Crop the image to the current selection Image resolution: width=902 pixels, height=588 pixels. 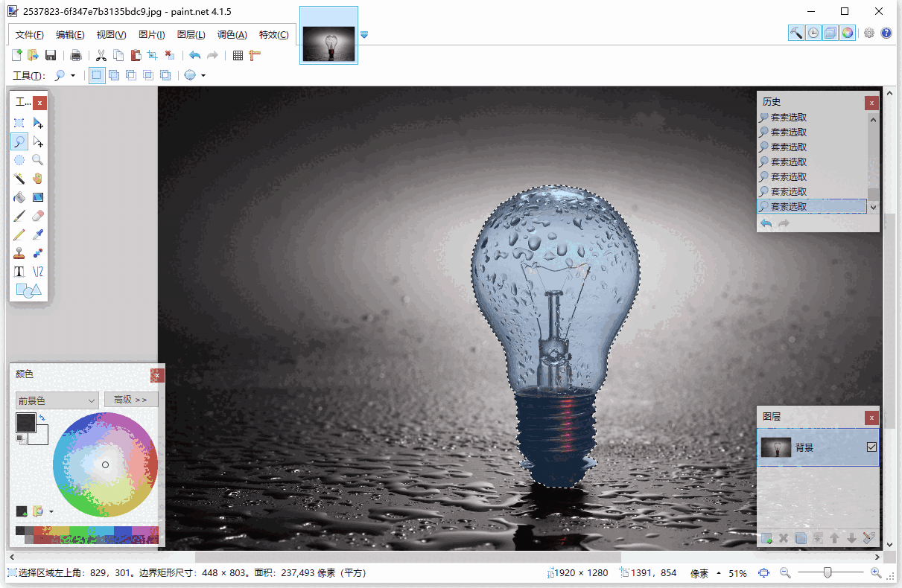[x=152, y=54]
